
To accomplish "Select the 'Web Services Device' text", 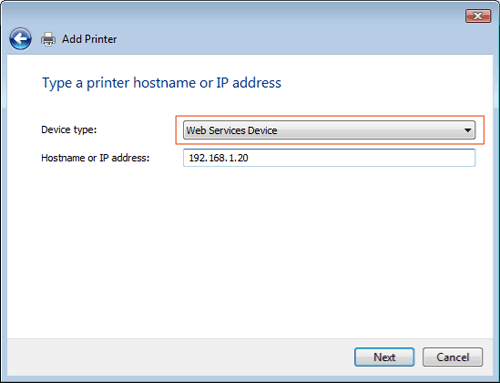I will (x=232, y=130).
